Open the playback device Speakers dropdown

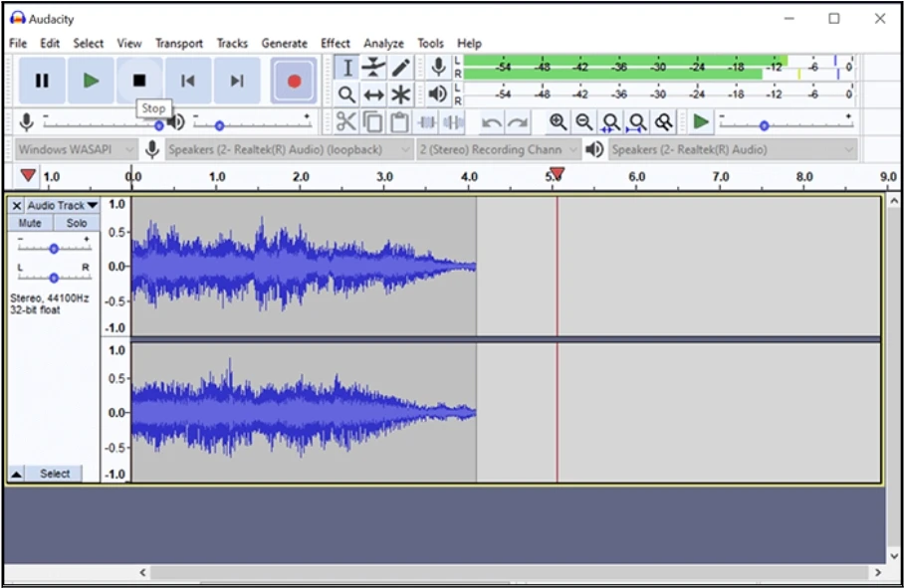[x=732, y=149]
